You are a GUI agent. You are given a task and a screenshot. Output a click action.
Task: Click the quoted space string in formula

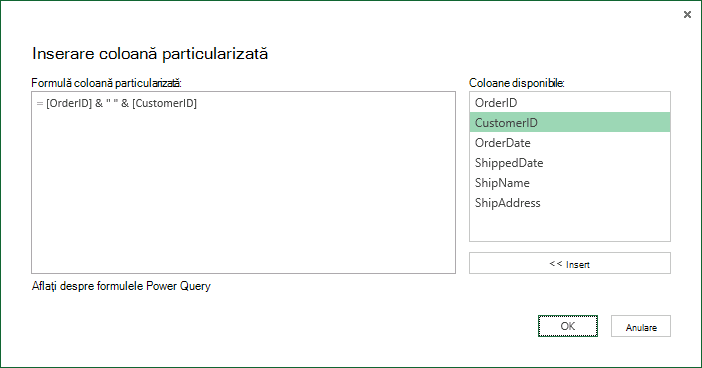pos(112,103)
